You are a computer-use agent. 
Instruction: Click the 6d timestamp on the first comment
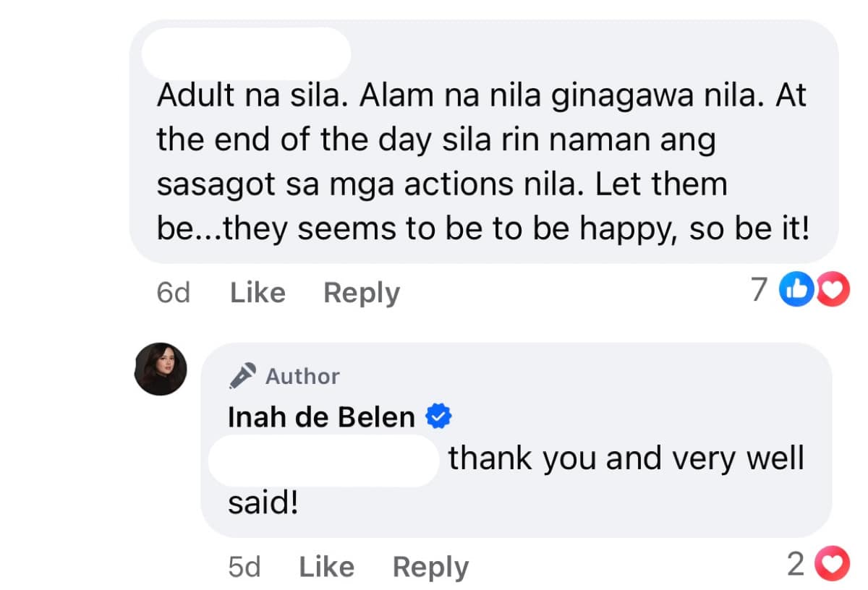click(173, 292)
